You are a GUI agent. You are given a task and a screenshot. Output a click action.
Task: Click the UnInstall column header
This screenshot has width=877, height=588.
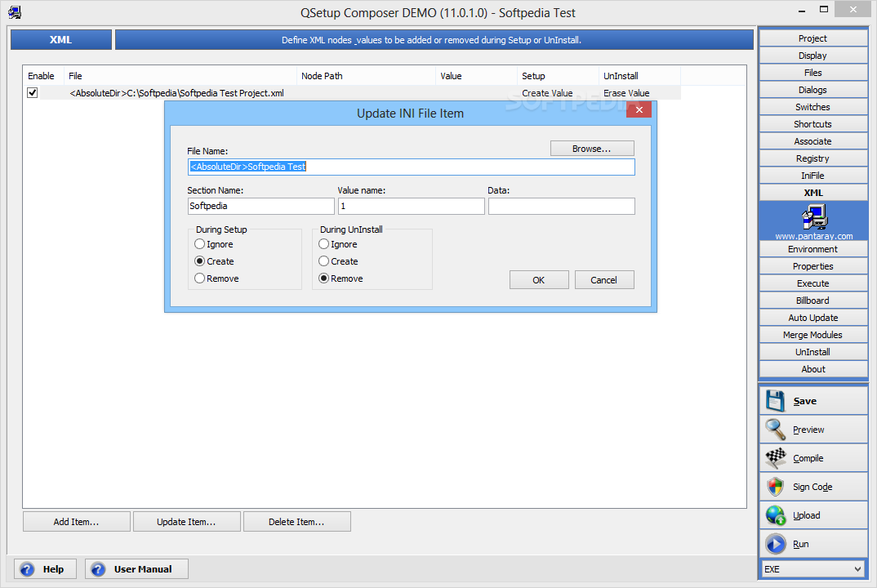(x=639, y=75)
